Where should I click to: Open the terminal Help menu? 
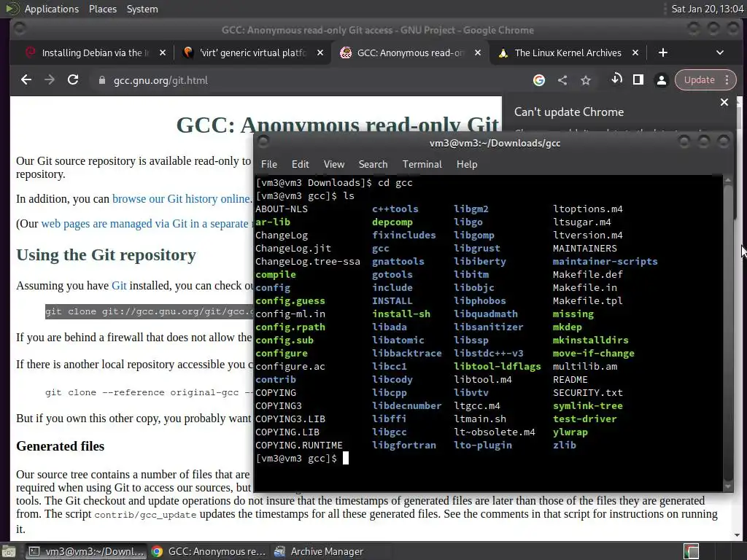tap(467, 164)
